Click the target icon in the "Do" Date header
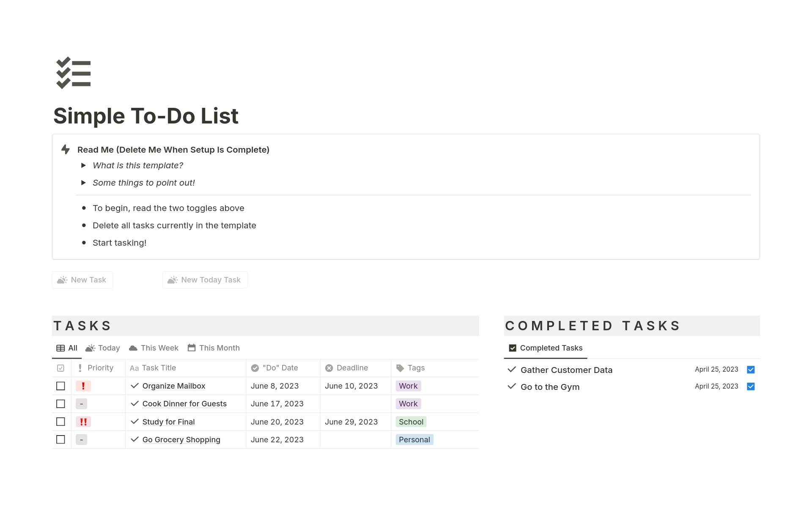812x507 pixels. (254, 368)
